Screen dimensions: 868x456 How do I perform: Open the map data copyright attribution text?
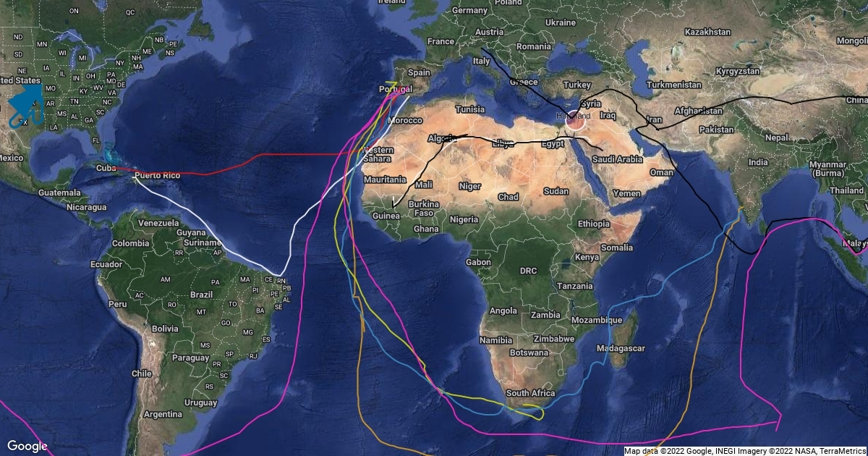[745, 451]
